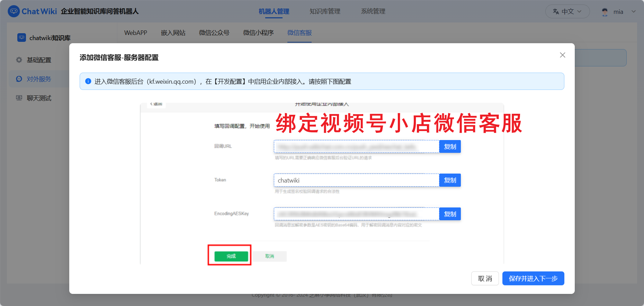This screenshot has width=644, height=306.
Task: Expand the mia account menu arrow
Action: [634, 11]
